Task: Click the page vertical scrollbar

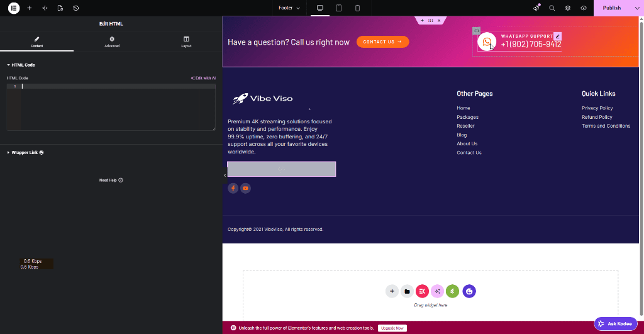Action: (641, 169)
